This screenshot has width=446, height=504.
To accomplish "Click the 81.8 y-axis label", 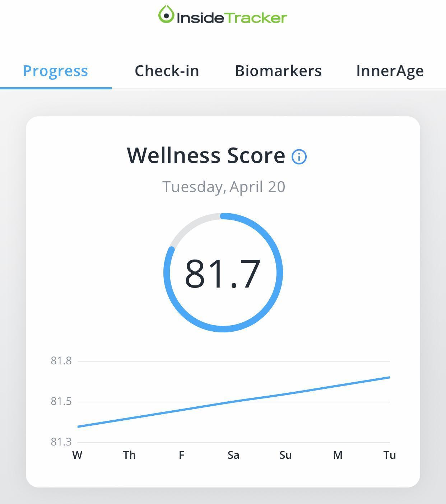I will tap(61, 361).
